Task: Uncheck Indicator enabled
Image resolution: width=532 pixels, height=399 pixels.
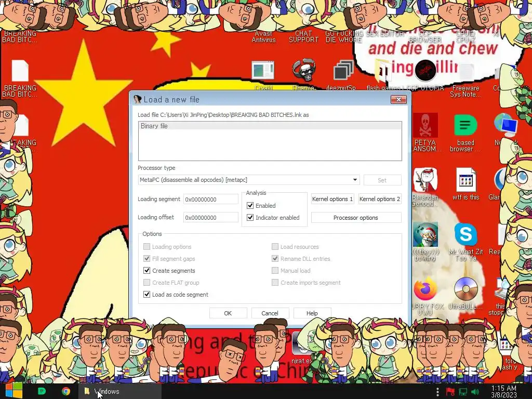Action: pyautogui.click(x=250, y=218)
